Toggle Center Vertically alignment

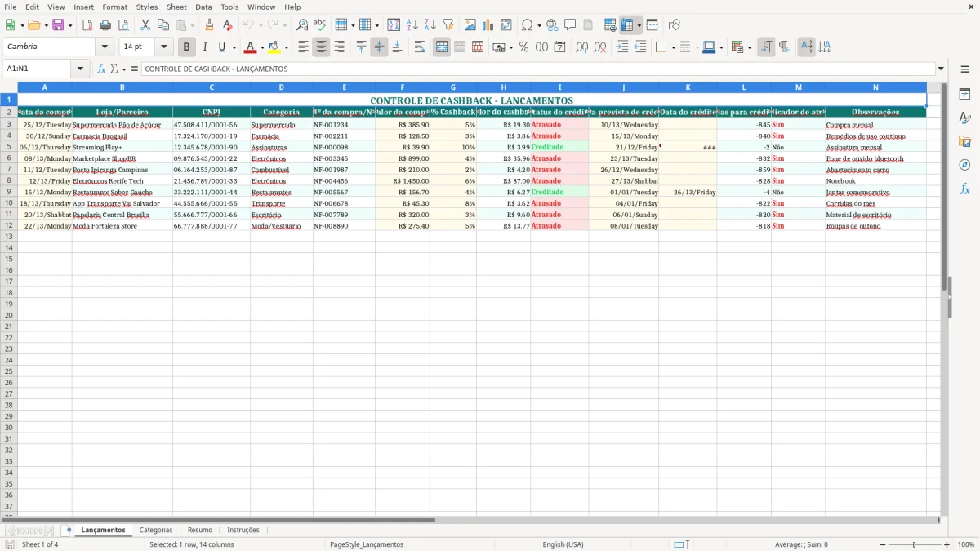pos(379,47)
